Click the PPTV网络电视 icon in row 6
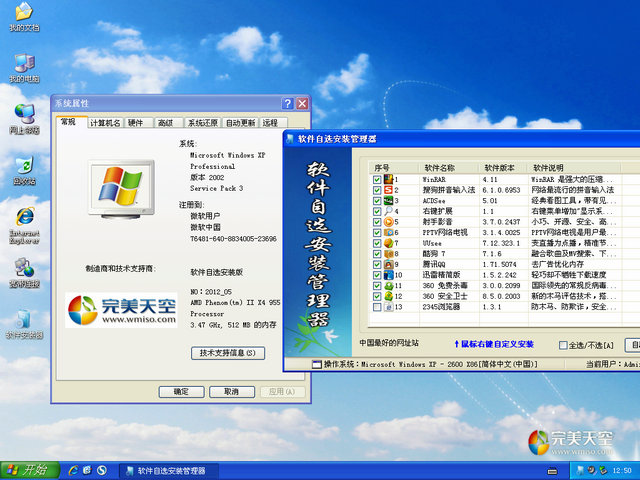 pos(388,232)
